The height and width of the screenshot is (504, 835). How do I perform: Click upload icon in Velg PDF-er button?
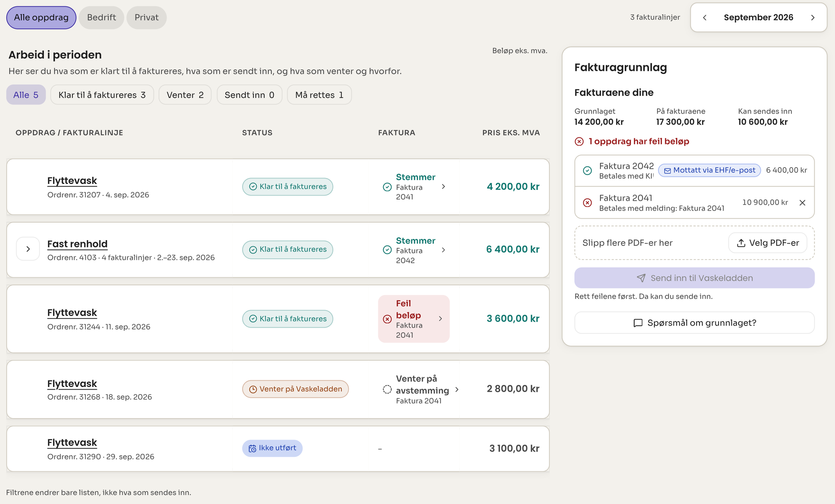(x=741, y=243)
